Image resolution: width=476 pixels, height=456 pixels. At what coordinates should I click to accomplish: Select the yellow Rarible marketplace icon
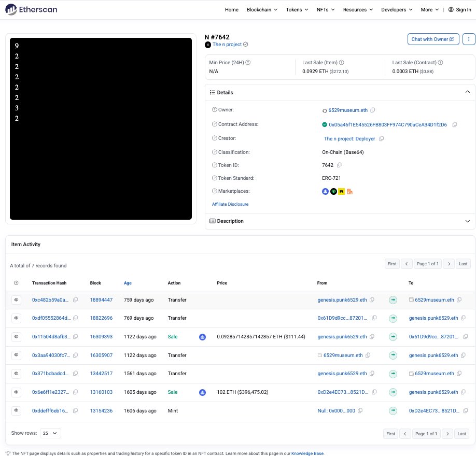pos(341,191)
